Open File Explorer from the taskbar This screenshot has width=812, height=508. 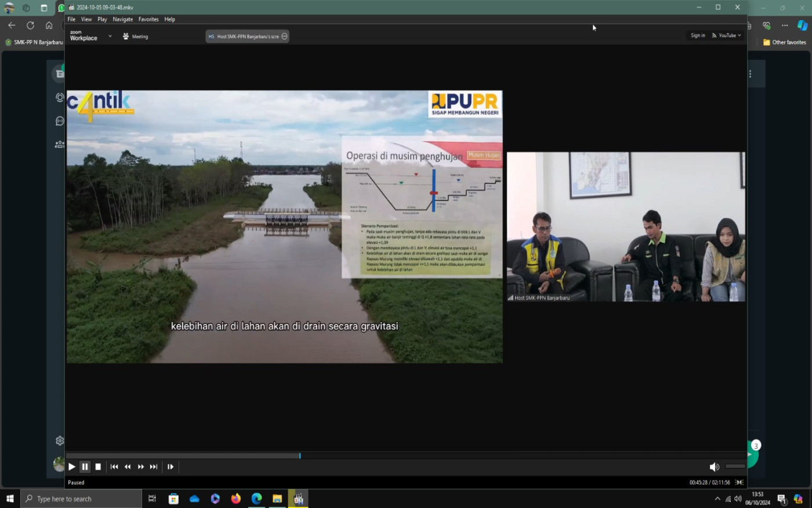click(277, 499)
